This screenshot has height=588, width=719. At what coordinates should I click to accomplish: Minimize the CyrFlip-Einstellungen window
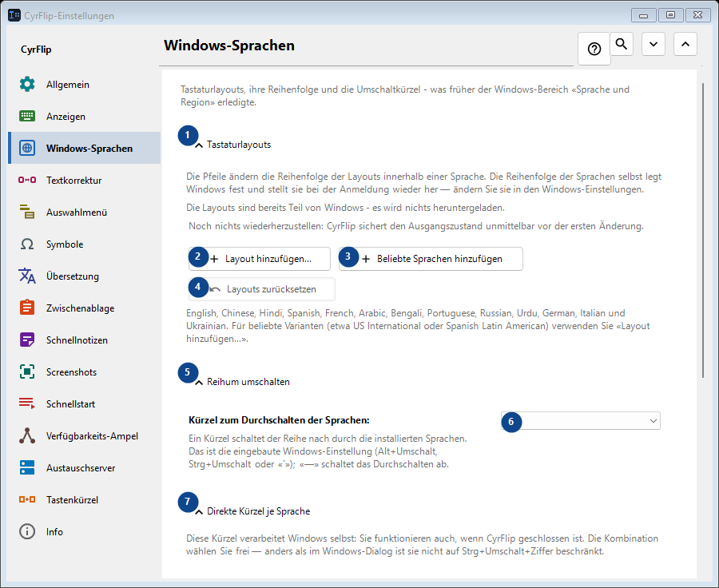(643, 15)
